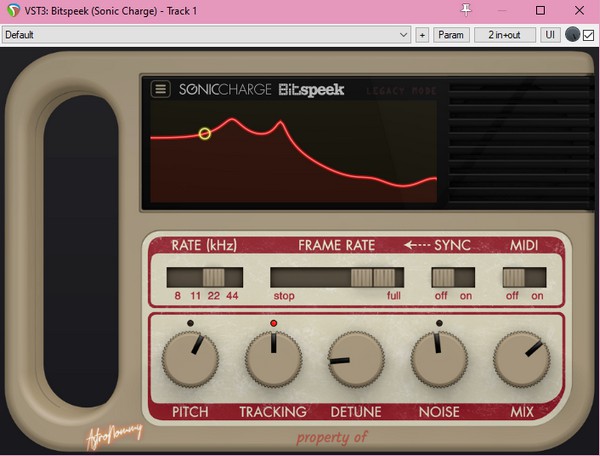Click the MIDI 'on' label
The image size is (600, 456).
pyautogui.click(x=537, y=296)
